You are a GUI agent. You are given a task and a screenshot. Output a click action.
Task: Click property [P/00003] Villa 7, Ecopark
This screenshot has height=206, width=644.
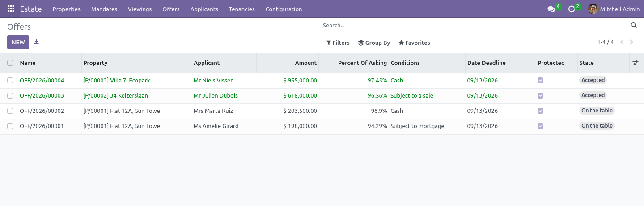pyautogui.click(x=117, y=81)
